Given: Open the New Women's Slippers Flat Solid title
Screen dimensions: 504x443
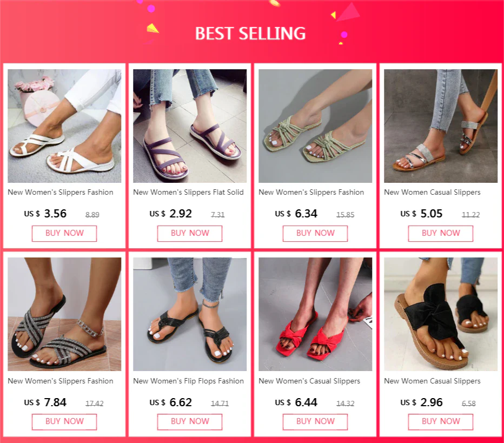Looking at the screenshot, I should [188, 192].
